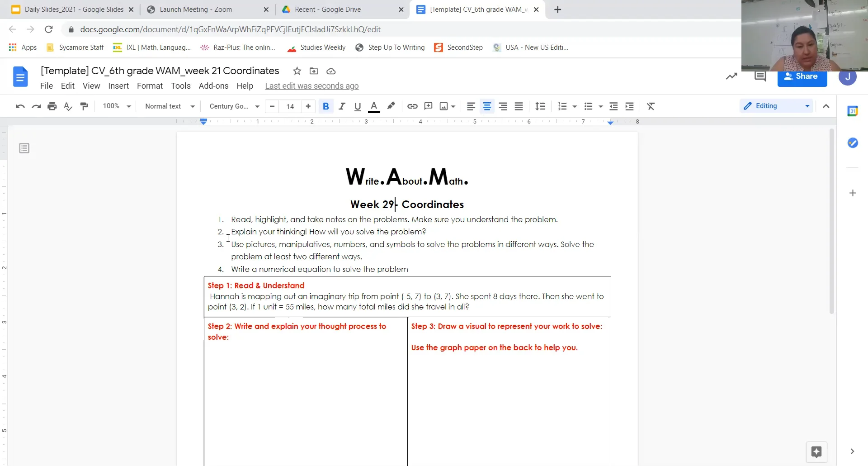Image resolution: width=868 pixels, height=466 pixels.
Task: Print the document using printer icon
Action: coord(52,106)
